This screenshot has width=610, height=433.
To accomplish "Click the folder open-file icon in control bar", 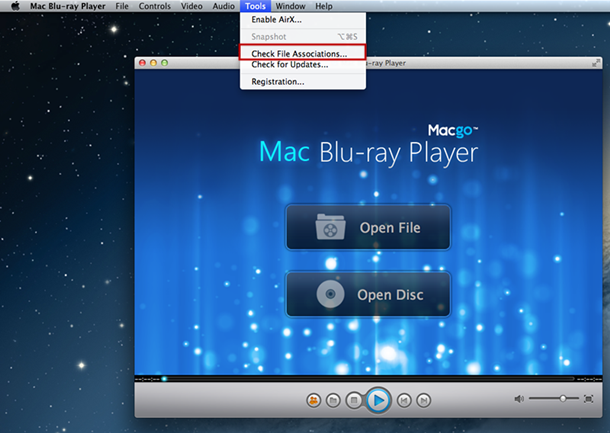I will (333, 400).
